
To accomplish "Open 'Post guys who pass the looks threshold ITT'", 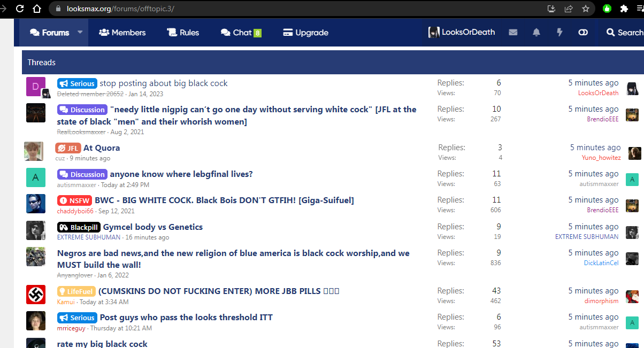I will 186,317.
